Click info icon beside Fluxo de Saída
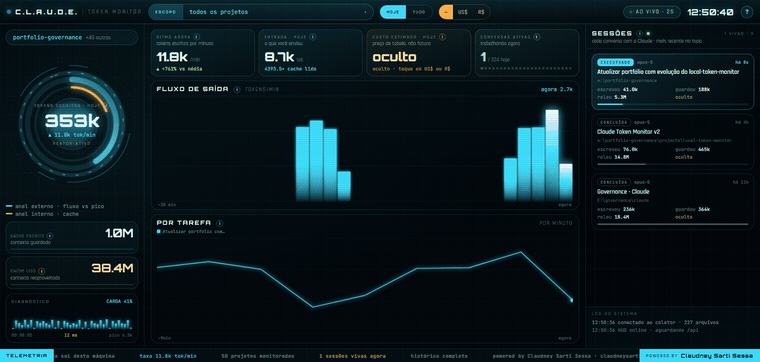 pos(237,89)
